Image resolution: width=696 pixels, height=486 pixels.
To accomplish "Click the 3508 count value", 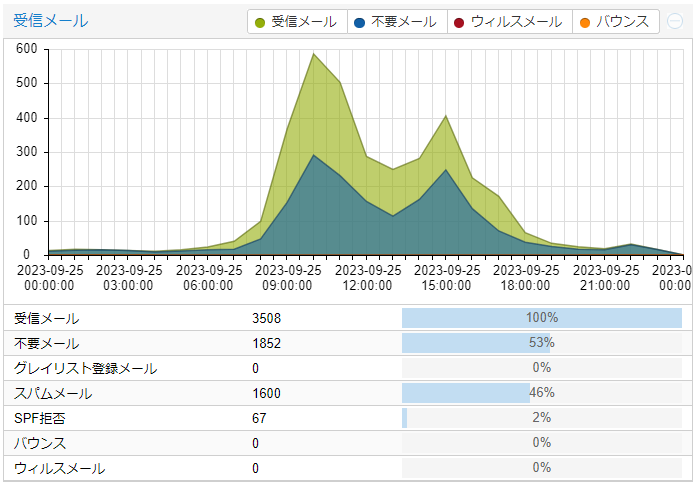I will 266,318.
